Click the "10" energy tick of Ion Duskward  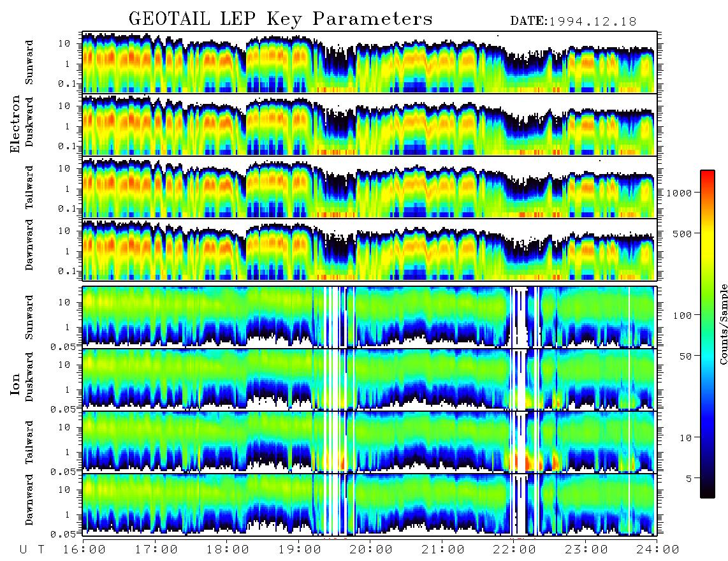64,365
